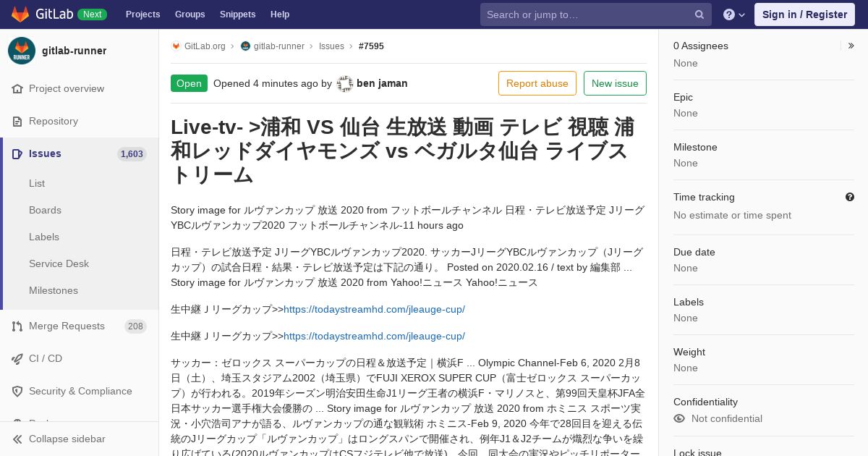Open #7595 breadcrumb link
Image resolution: width=868 pixels, height=456 pixels.
pyautogui.click(x=371, y=46)
